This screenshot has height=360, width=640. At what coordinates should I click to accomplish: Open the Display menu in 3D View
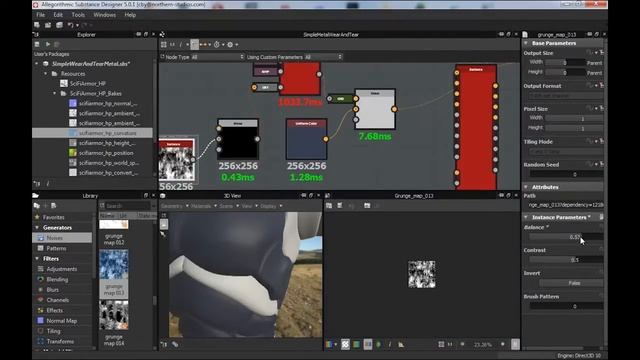[x=270, y=206]
